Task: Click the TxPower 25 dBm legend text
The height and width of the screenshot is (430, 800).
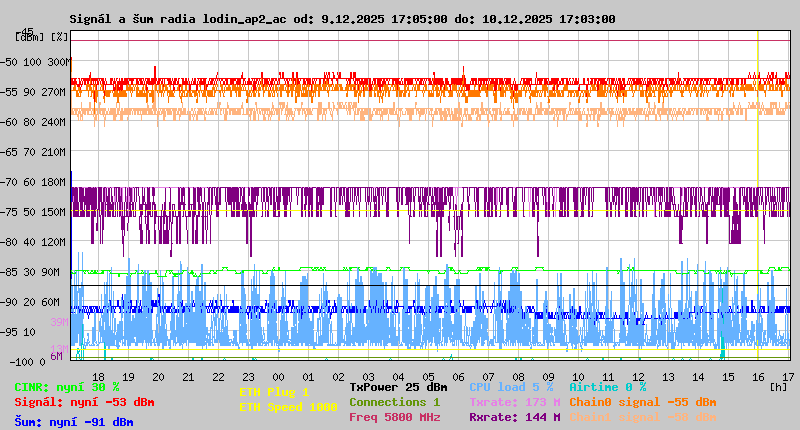Action: click(398, 387)
